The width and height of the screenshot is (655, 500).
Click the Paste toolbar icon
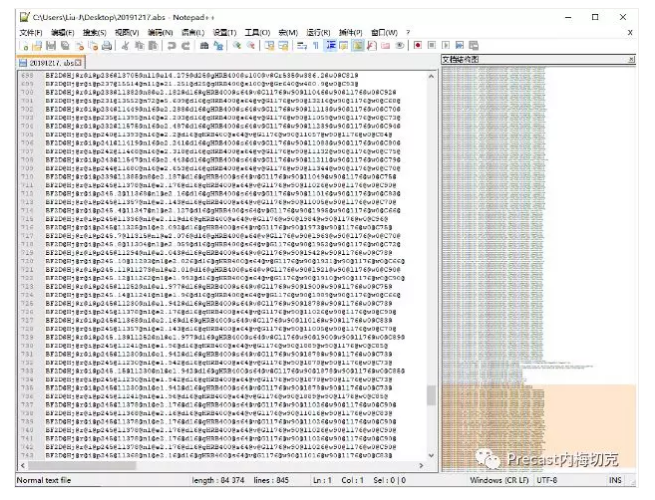[153, 46]
